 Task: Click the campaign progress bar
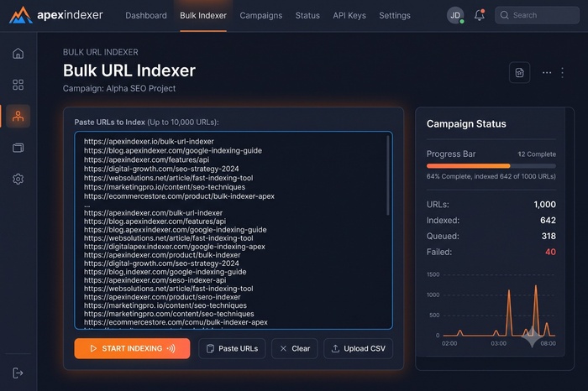pos(491,166)
